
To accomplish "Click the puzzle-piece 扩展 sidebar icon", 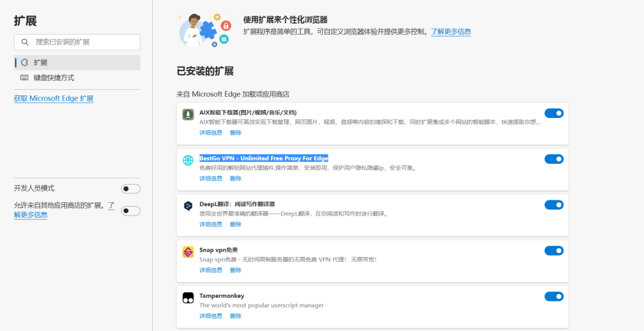I will click(x=25, y=62).
